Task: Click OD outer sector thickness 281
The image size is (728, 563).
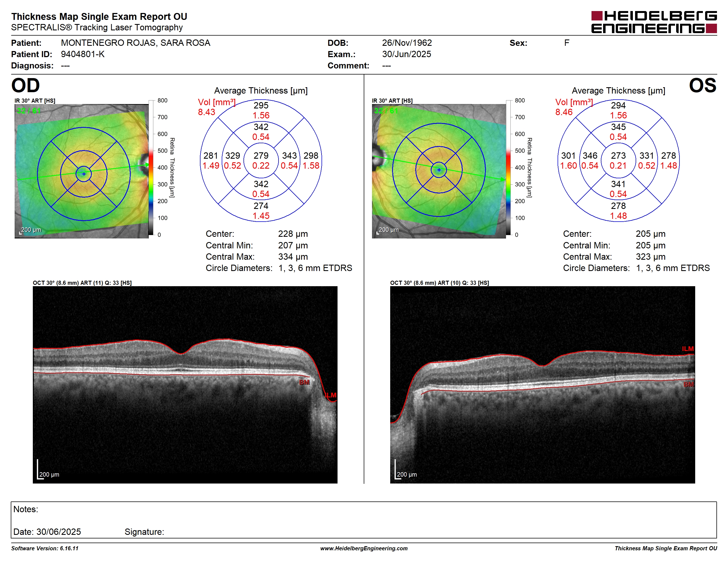Action: tap(211, 156)
